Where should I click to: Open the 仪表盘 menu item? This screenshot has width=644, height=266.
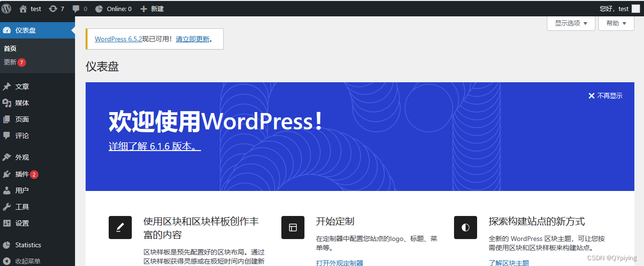click(x=38, y=30)
